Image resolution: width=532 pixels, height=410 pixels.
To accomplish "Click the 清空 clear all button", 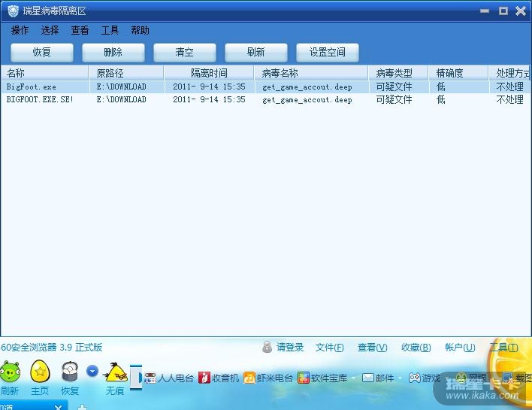I will [x=185, y=53].
